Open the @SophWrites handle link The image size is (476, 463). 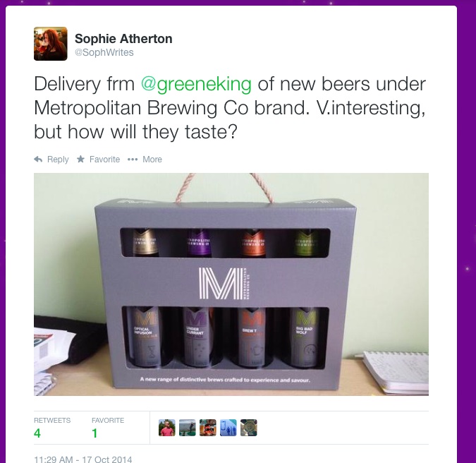(x=104, y=52)
